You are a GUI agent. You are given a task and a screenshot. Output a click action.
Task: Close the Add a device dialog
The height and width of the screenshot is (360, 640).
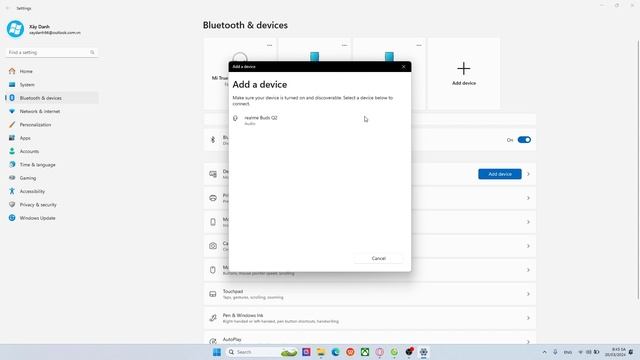coord(403,67)
